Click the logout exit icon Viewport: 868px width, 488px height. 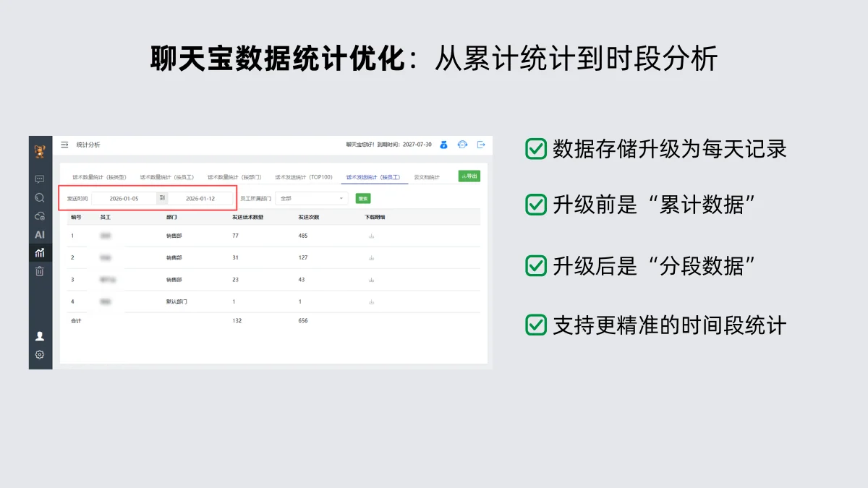(x=482, y=145)
